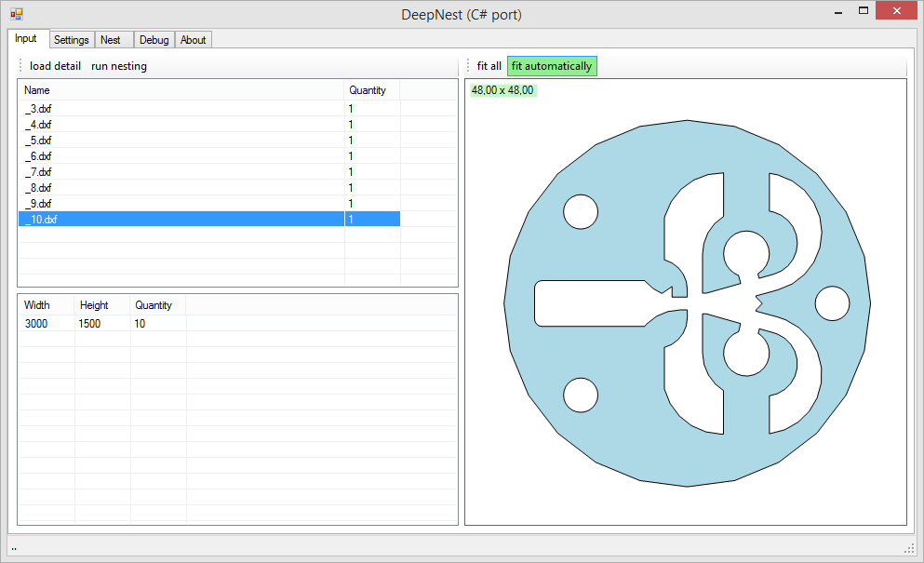The width and height of the screenshot is (924, 563).
Task: Maximize the DeepNest window
Action: pyautogui.click(x=864, y=11)
